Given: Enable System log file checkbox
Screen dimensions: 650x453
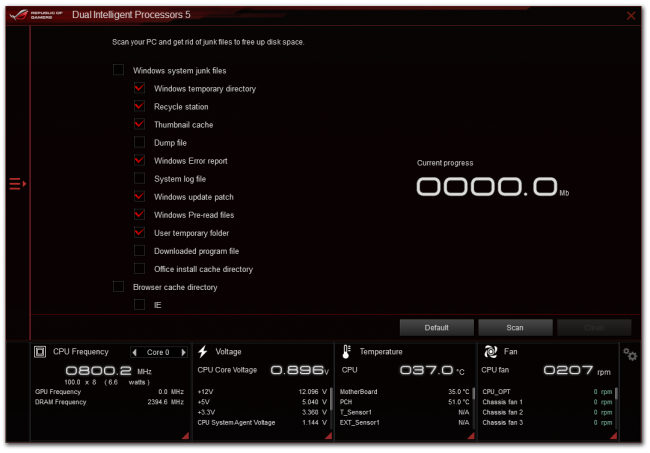Looking at the screenshot, I should 139,178.
